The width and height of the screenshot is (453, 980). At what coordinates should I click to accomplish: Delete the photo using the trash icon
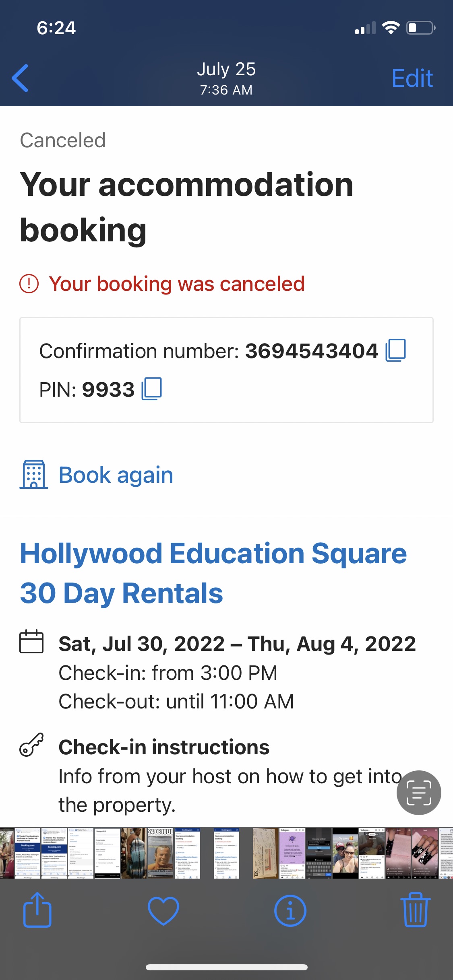[416, 910]
